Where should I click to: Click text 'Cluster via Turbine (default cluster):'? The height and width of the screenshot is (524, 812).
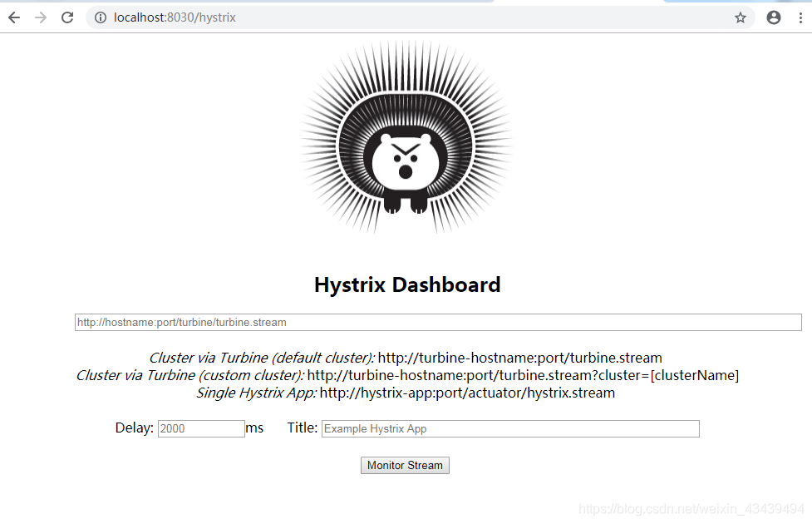tap(262, 358)
